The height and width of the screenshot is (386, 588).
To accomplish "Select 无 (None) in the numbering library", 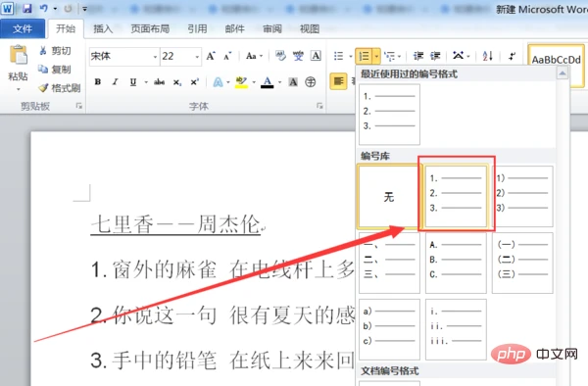I will [388, 196].
